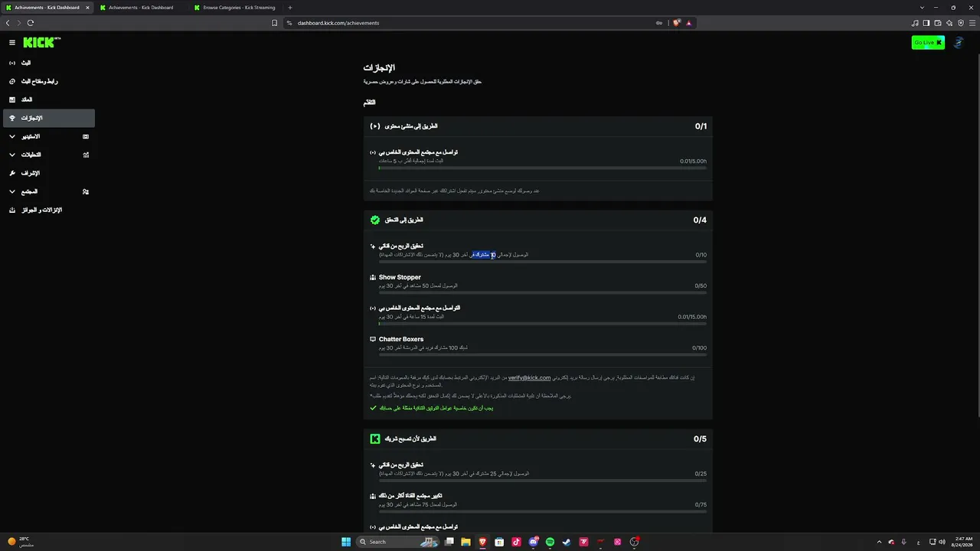Image resolution: width=980 pixels, height=551 pixels.
Task: Click the 0.01/15.00h progress value
Action: coord(692,317)
